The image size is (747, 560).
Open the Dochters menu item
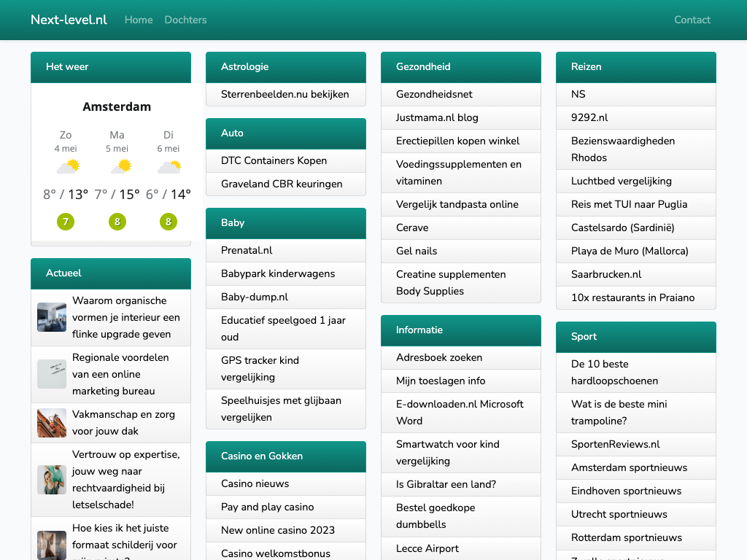(185, 20)
